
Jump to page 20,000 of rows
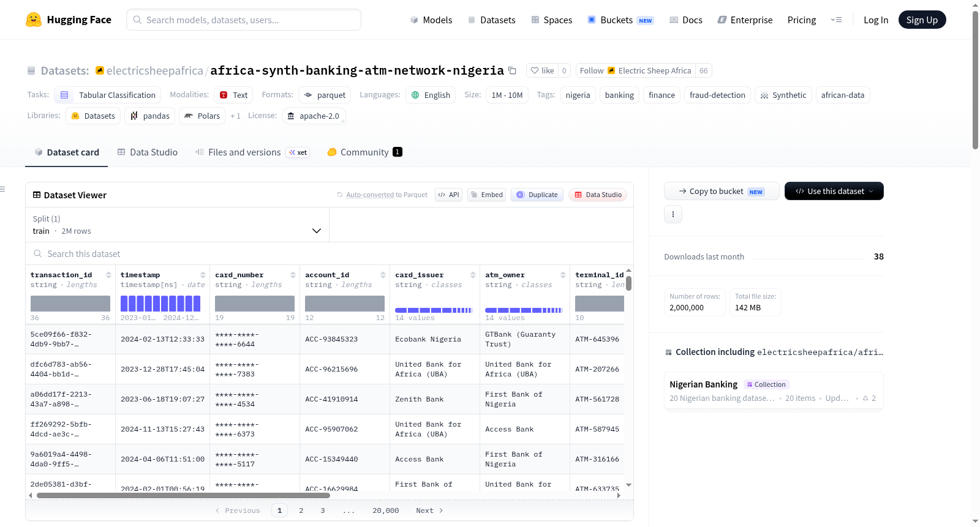(x=385, y=510)
